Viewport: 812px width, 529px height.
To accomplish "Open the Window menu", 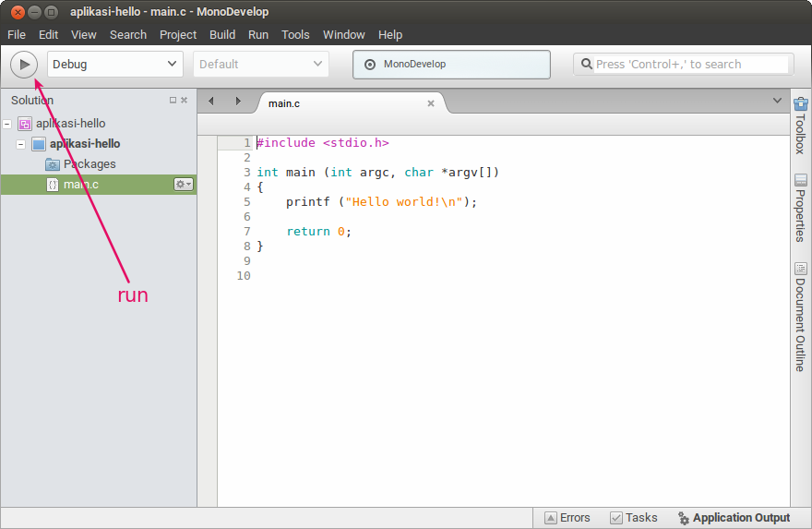I will (x=344, y=35).
